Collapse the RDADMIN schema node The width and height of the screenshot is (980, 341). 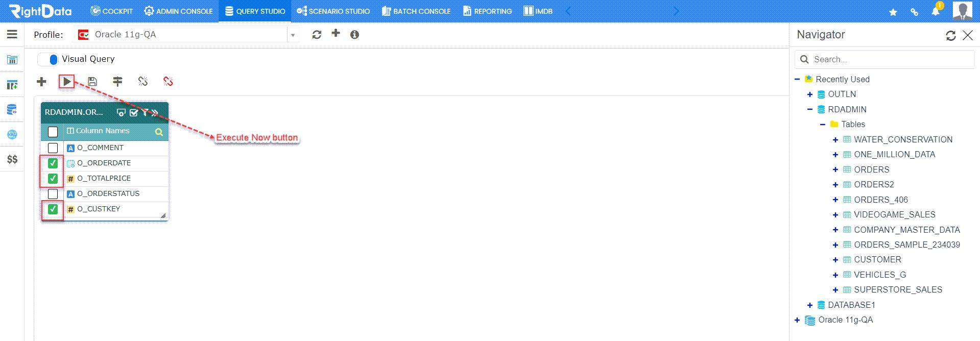[810, 109]
